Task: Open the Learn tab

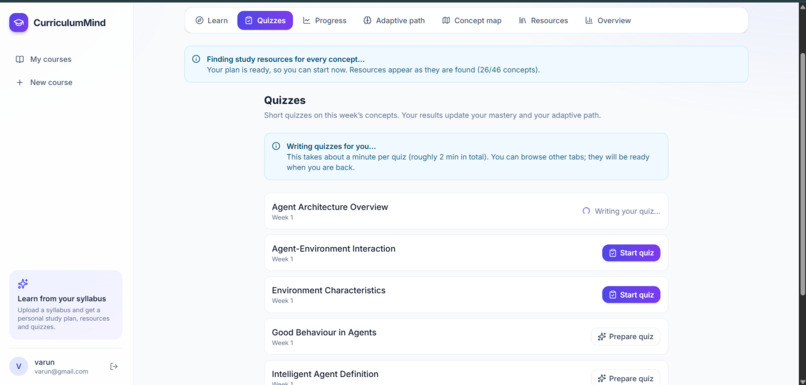Action: pos(211,21)
